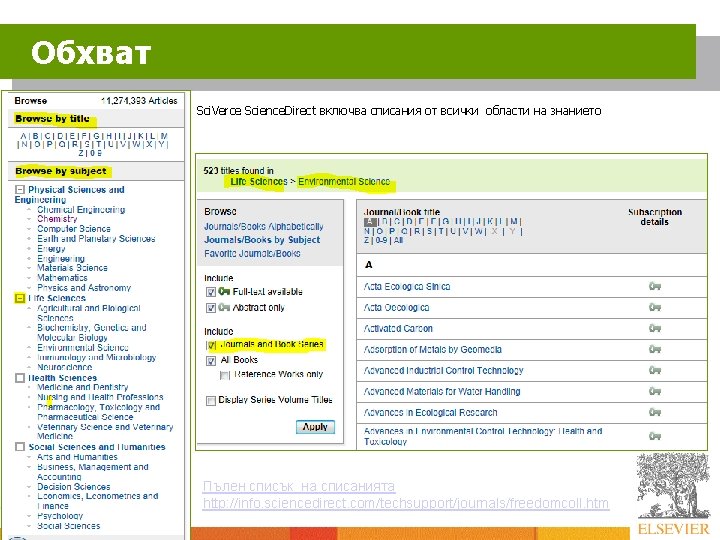Select Earth and Planetary Sciences subject
The width and height of the screenshot is (720, 540).
pos(96,239)
